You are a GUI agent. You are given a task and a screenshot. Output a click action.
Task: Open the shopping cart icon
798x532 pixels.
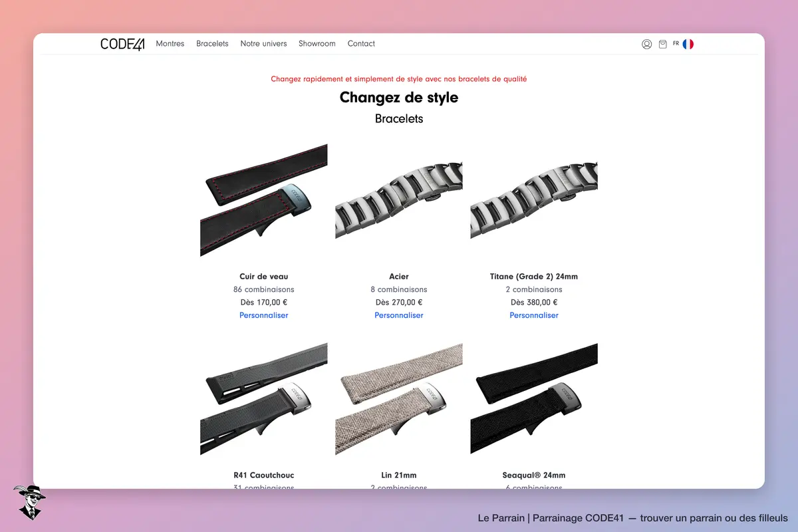pos(662,44)
